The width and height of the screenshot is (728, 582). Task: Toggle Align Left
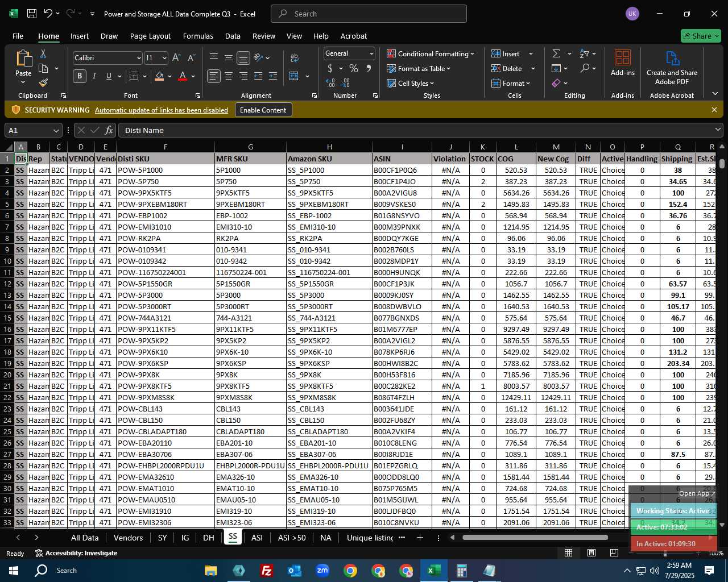pos(214,76)
